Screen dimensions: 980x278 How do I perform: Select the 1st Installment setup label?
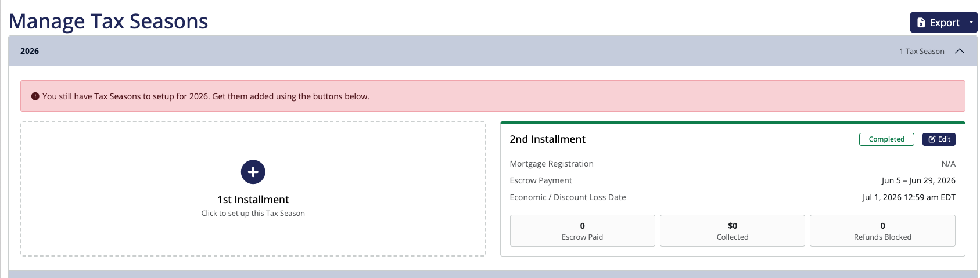click(253, 200)
